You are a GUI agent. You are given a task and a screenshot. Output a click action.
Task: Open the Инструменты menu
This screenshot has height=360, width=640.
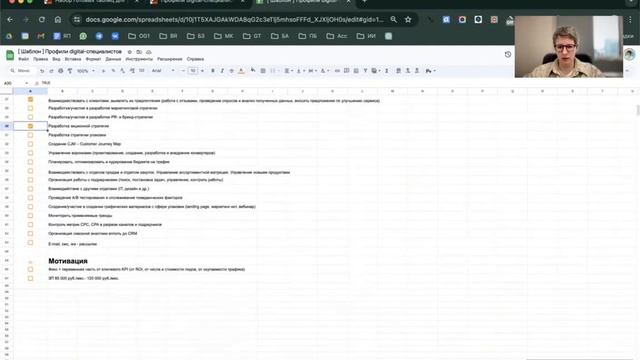point(139,59)
